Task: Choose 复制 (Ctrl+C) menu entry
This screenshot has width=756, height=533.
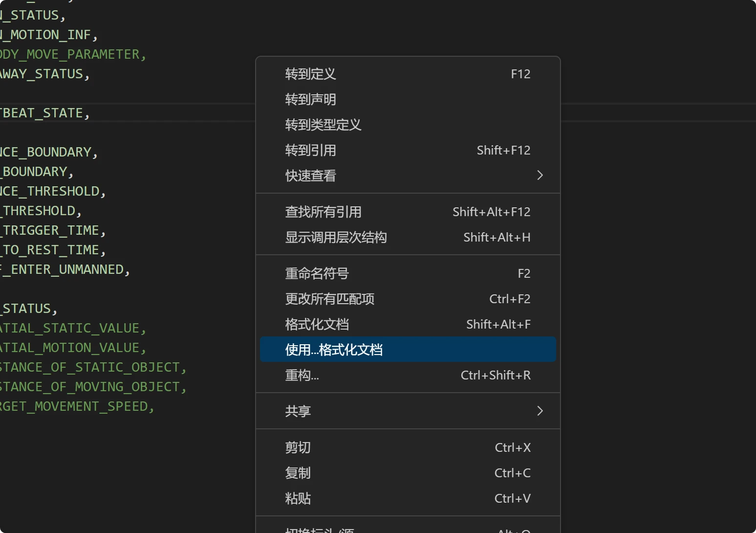Action: pyautogui.click(x=298, y=473)
